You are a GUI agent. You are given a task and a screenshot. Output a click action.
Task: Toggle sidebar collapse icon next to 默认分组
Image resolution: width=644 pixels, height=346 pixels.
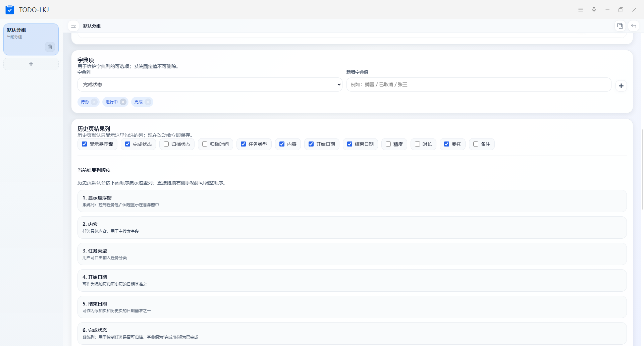click(73, 26)
